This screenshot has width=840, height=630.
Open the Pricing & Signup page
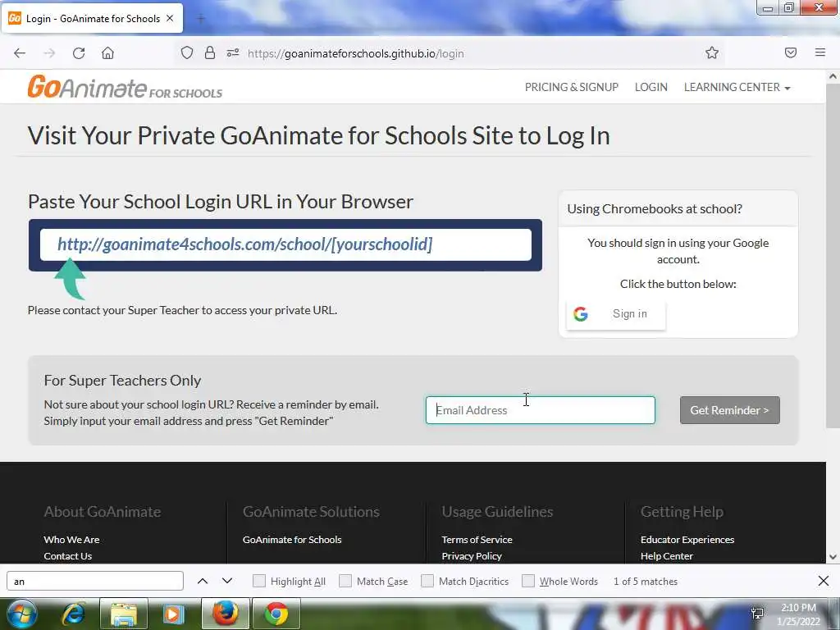[x=571, y=87]
